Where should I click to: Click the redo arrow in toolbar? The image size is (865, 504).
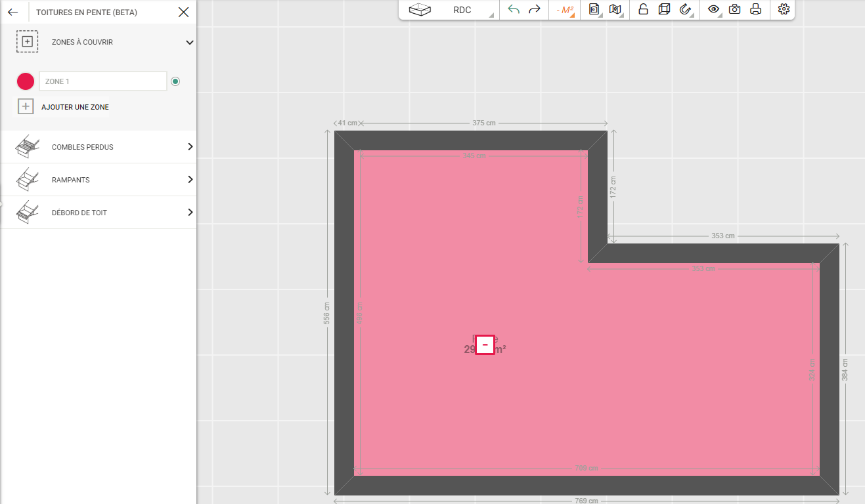pyautogui.click(x=535, y=10)
